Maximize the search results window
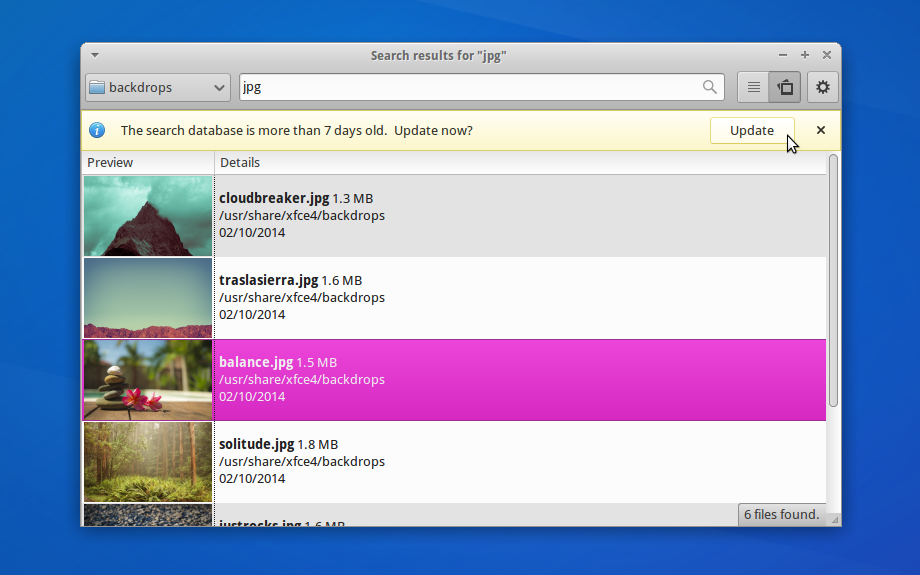The width and height of the screenshot is (920, 575). pos(805,55)
